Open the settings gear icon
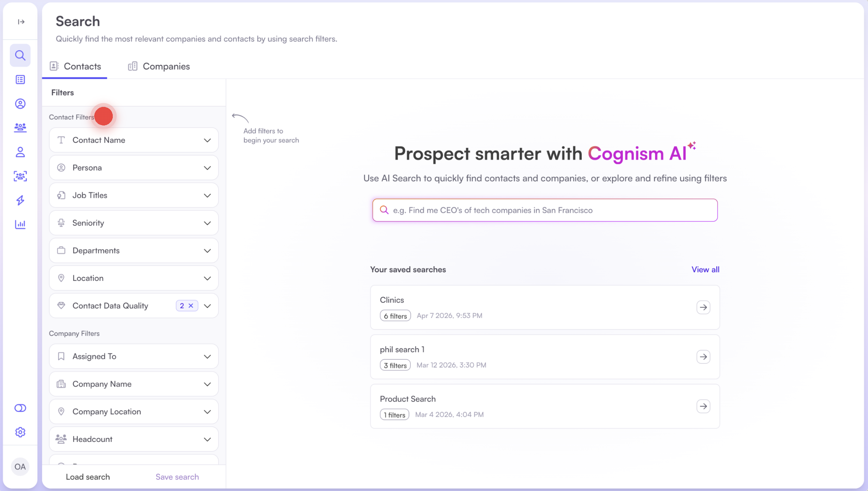Image resolution: width=868 pixels, height=491 pixels. point(20,432)
